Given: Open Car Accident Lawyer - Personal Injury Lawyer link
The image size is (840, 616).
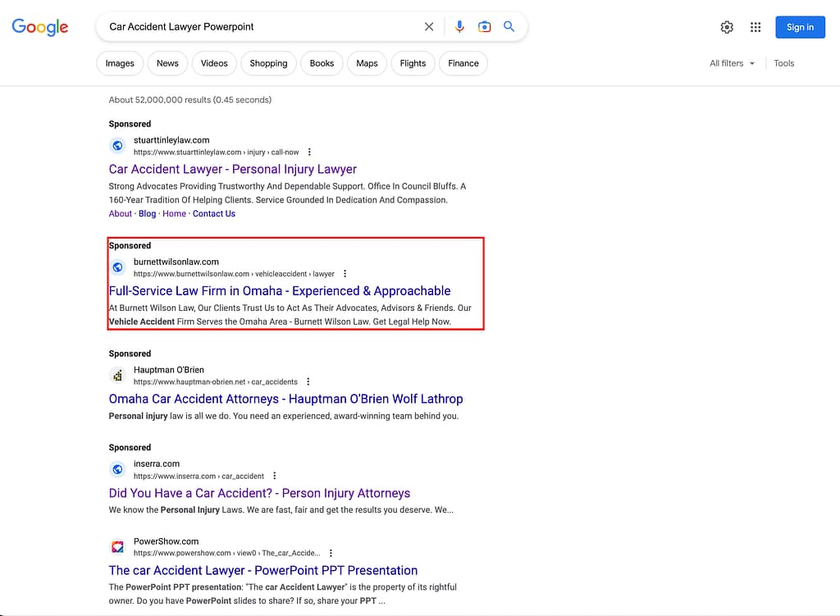Looking at the screenshot, I should [x=232, y=169].
